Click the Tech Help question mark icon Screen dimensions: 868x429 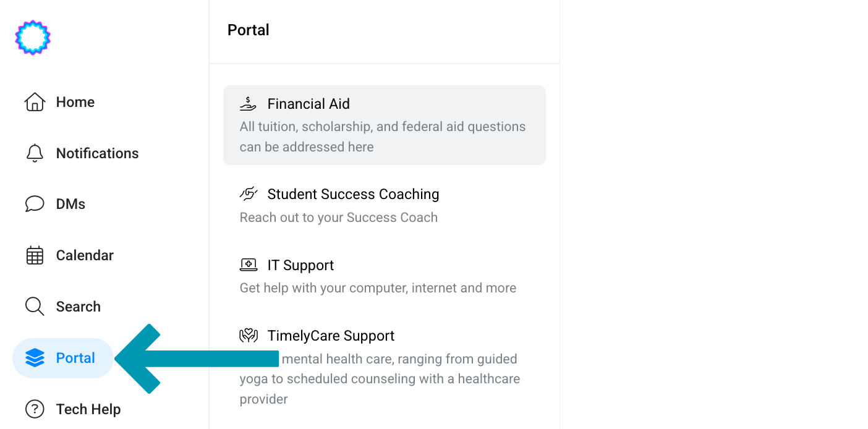(x=35, y=409)
